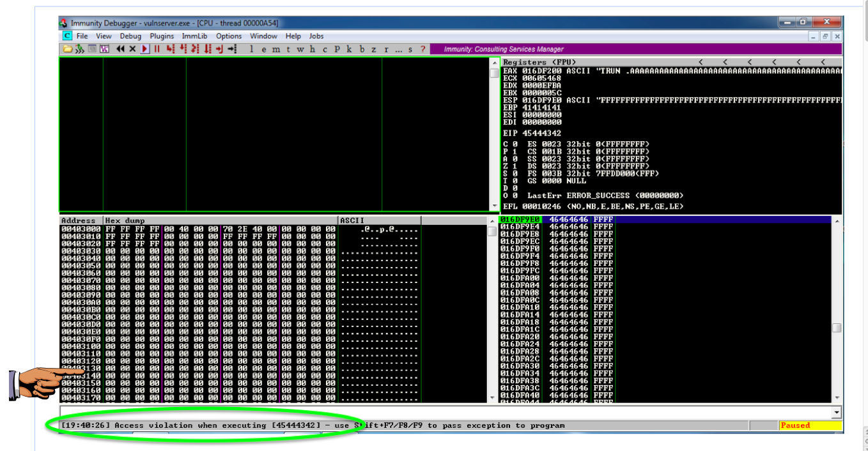868x451 pixels.
Task: Click disassembly pane scrollbar up arrow
Action: tap(494, 63)
